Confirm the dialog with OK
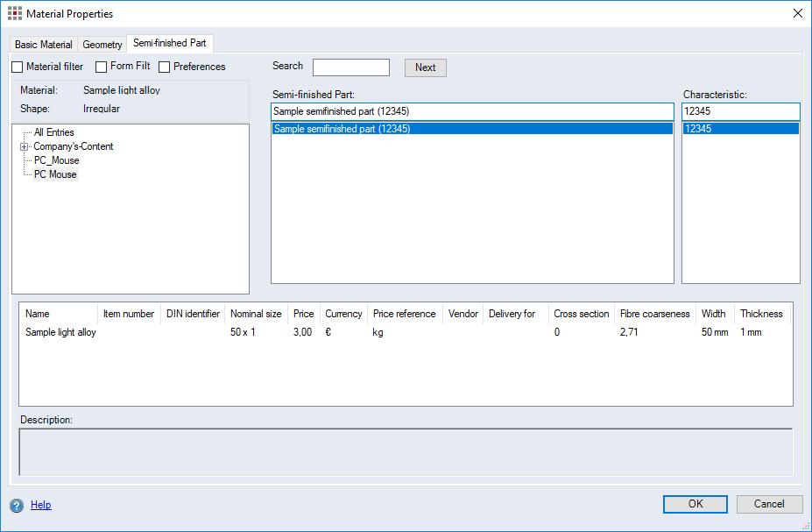The height and width of the screenshot is (532, 812). tap(695, 504)
